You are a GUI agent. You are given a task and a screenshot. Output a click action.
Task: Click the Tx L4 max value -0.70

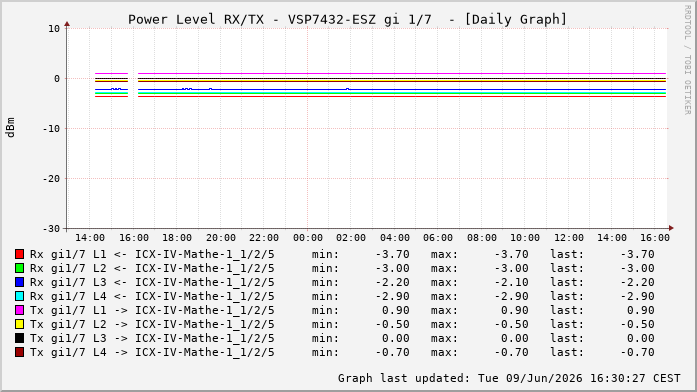pyautogui.click(x=511, y=352)
